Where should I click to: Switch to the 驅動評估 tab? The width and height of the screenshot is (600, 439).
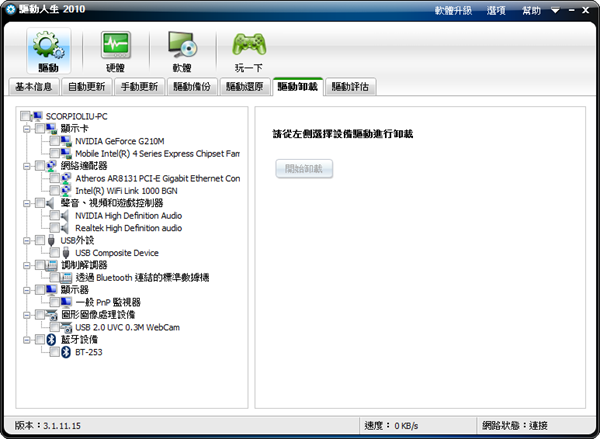click(350, 87)
